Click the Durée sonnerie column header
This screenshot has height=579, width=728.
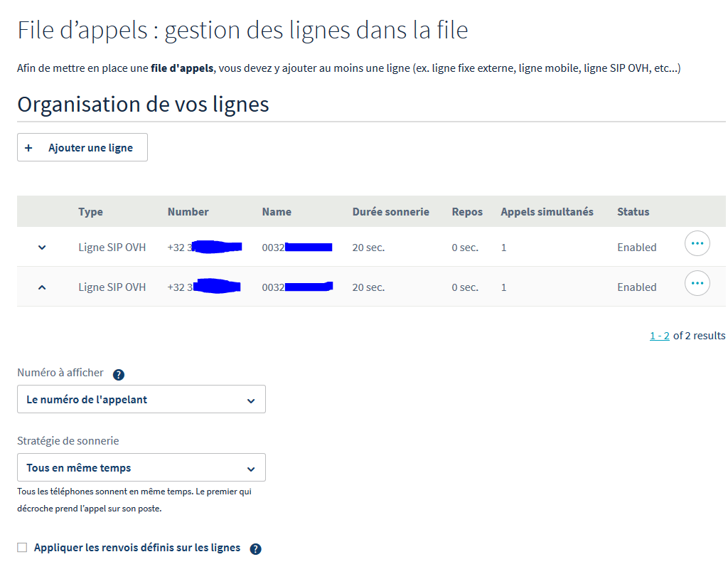[390, 212]
